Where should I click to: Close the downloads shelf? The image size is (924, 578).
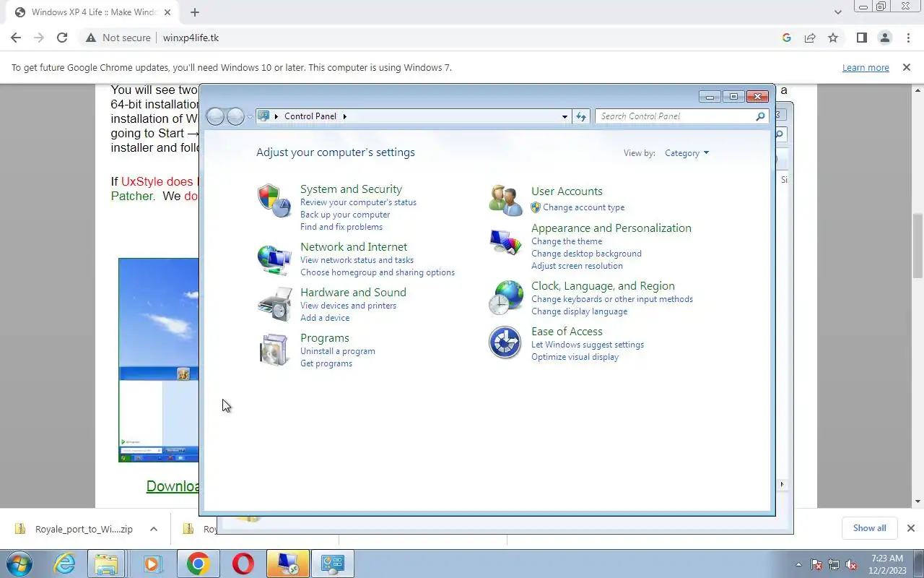pyautogui.click(x=910, y=528)
